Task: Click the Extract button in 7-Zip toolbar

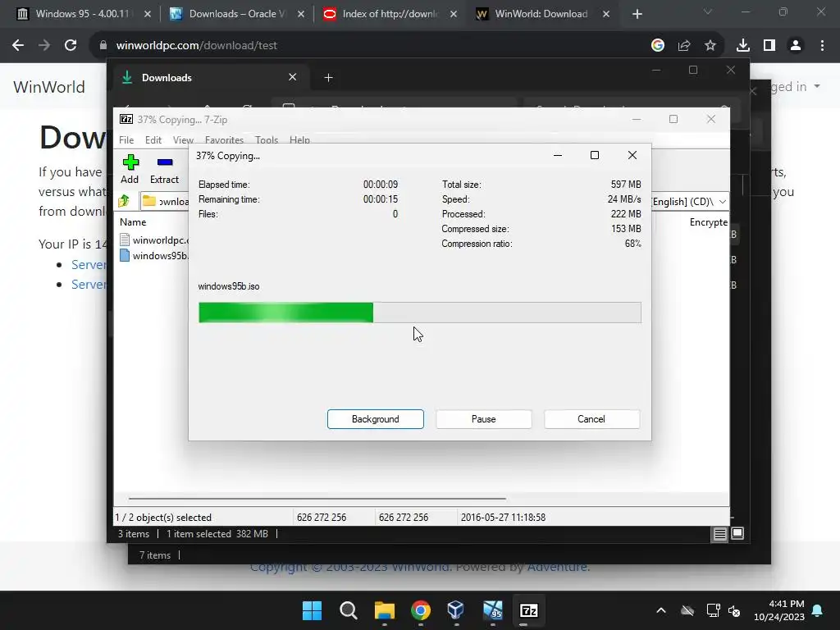Action: pos(164,169)
